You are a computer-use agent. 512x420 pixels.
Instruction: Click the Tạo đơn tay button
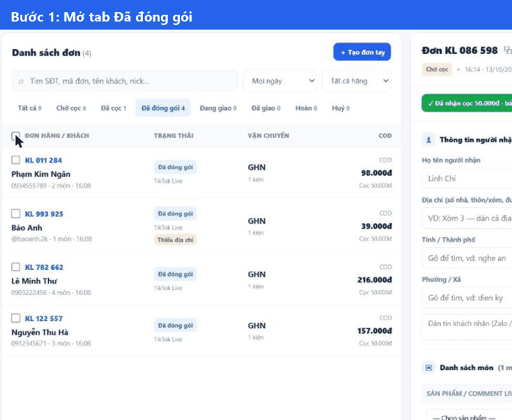362,52
